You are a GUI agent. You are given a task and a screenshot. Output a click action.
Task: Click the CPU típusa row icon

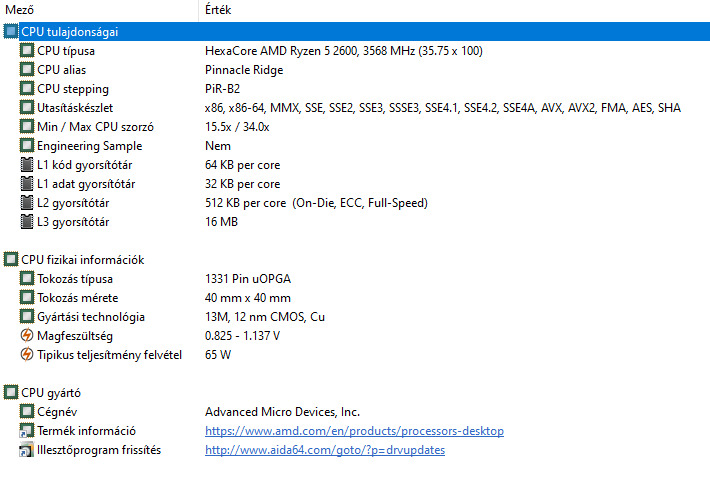(x=27, y=51)
